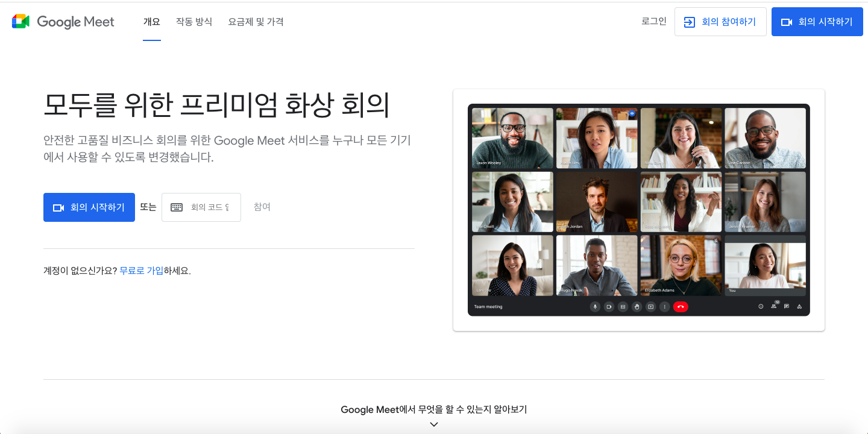
Task: Click present screen icon in meeting preview
Action: pos(650,307)
